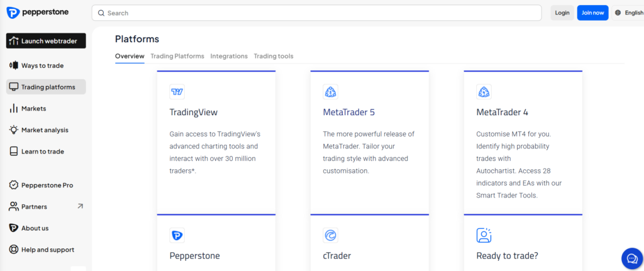
Task: Click the MetaTrader 5 card icon
Action: click(x=331, y=92)
